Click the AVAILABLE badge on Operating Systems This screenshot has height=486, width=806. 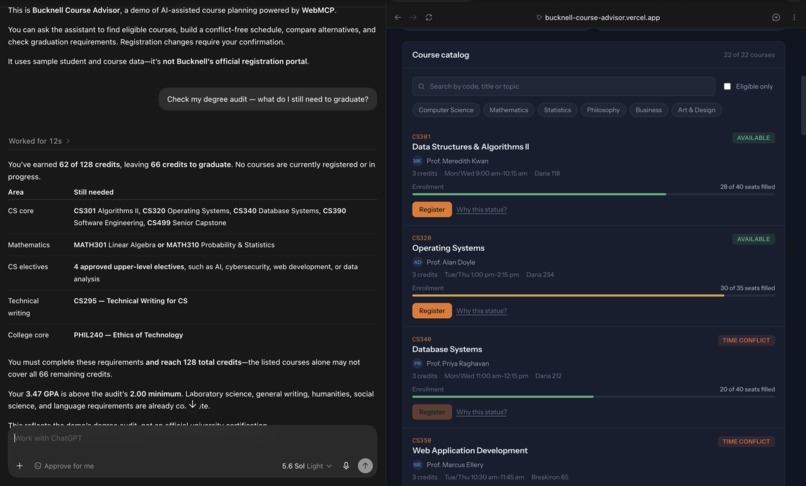[x=753, y=239]
